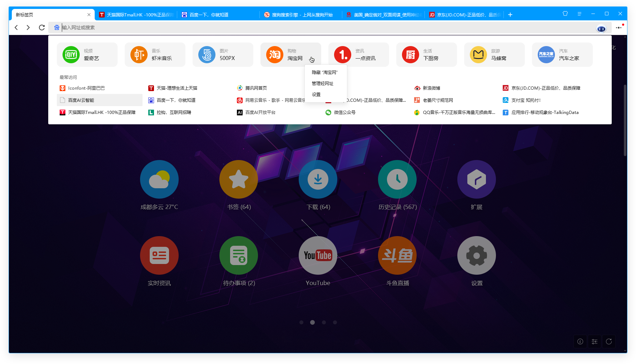Open the Extensions icon
636x364 pixels.
click(x=477, y=179)
